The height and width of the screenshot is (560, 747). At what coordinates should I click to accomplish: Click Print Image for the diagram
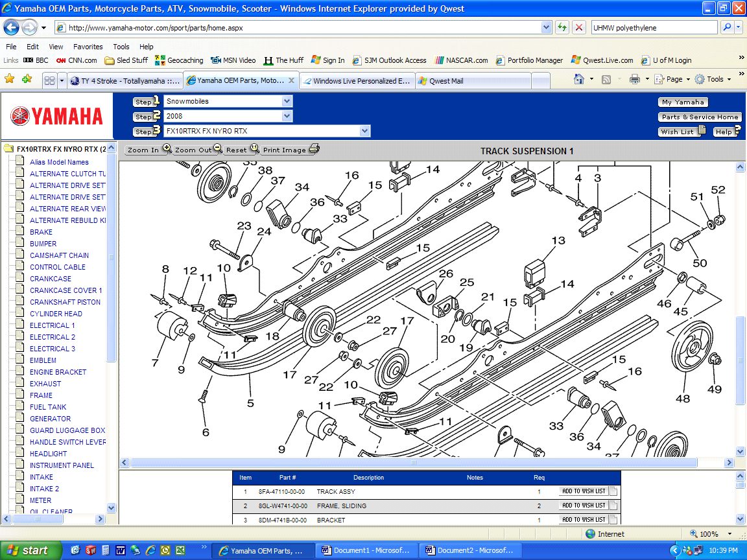[290, 150]
